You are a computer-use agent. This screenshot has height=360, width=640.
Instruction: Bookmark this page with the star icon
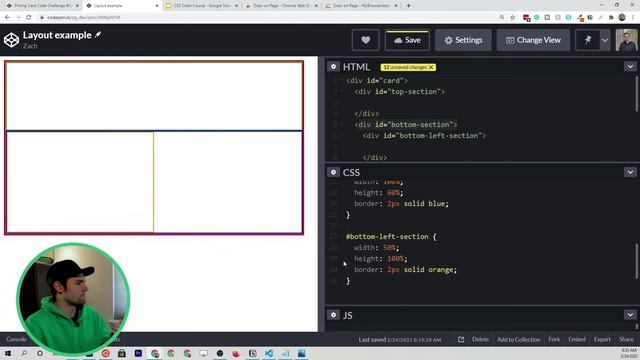(x=513, y=18)
